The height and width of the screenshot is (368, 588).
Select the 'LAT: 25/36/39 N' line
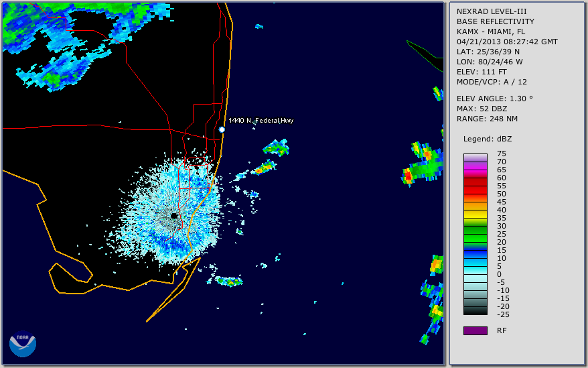click(x=488, y=52)
